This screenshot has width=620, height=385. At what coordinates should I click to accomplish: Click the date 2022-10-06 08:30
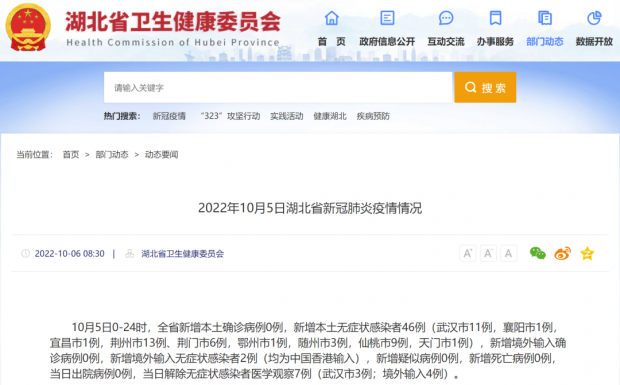pos(70,254)
